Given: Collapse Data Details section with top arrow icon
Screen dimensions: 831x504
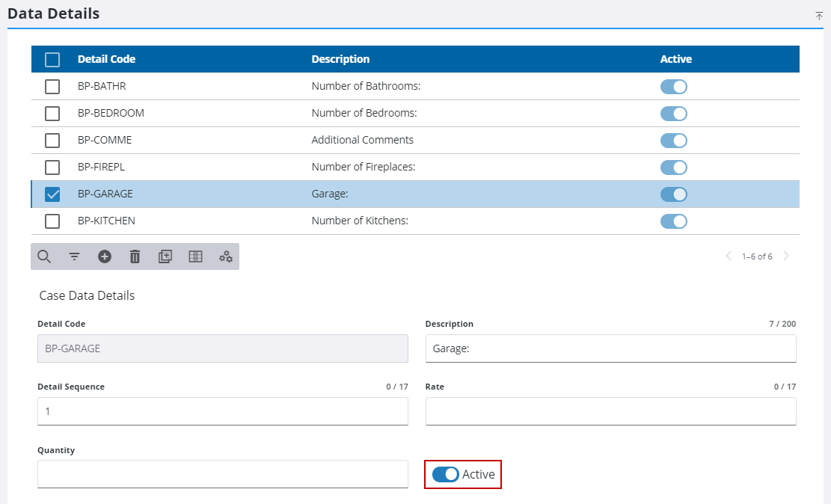Looking at the screenshot, I should 819,16.
